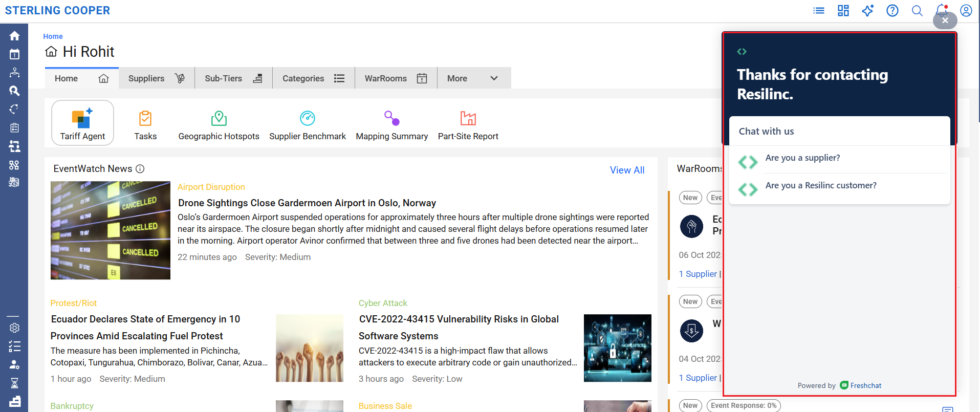Viewport: 980px width, 412px height.
Task: Click the cancelled flights board thumbnail
Action: [x=111, y=230]
